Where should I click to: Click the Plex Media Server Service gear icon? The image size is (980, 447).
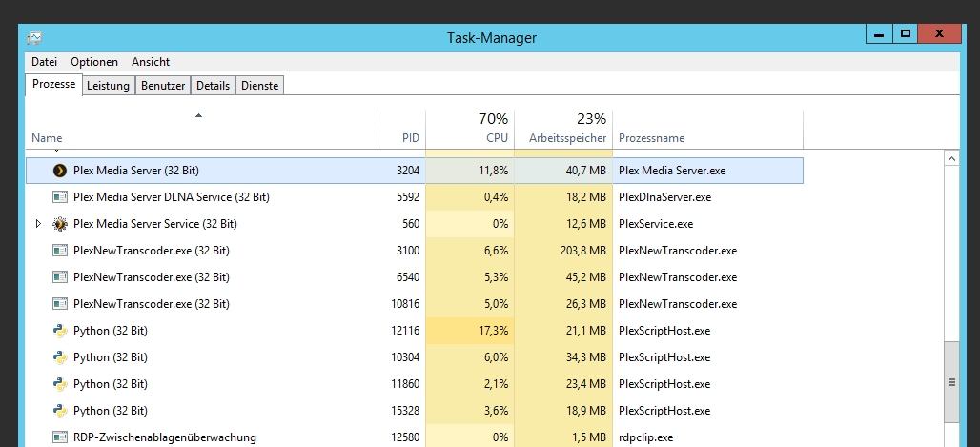click(x=59, y=224)
